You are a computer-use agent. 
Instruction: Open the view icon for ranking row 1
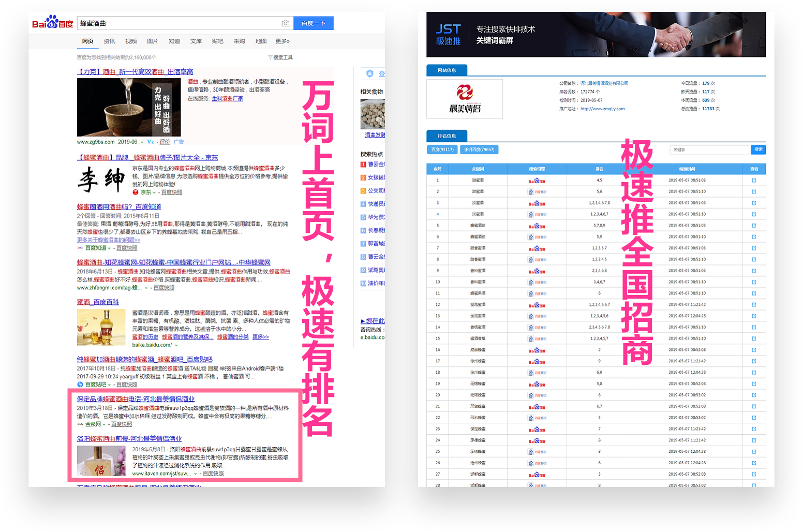click(754, 181)
